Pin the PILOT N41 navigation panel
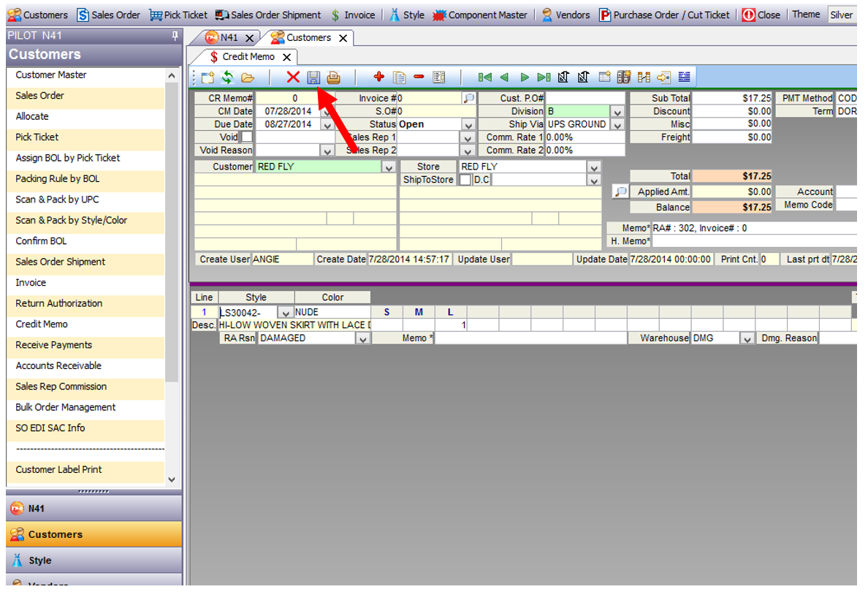This screenshot has height=592, width=868. [175, 35]
